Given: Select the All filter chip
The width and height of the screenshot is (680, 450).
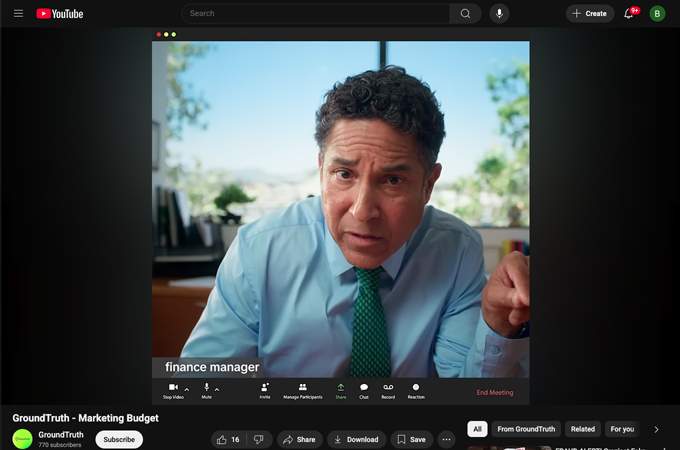Looking at the screenshot, I should pyautogui.click(x=477, y=429).
